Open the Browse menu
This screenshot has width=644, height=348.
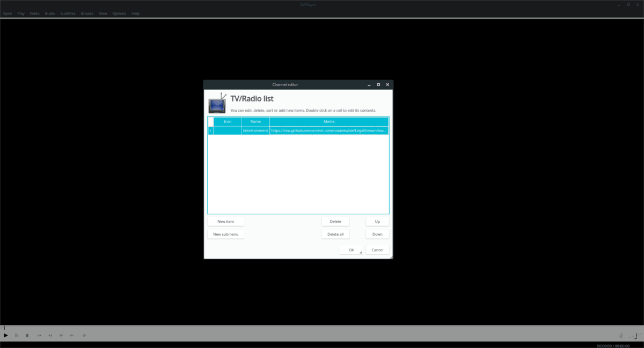coord(86,13)
